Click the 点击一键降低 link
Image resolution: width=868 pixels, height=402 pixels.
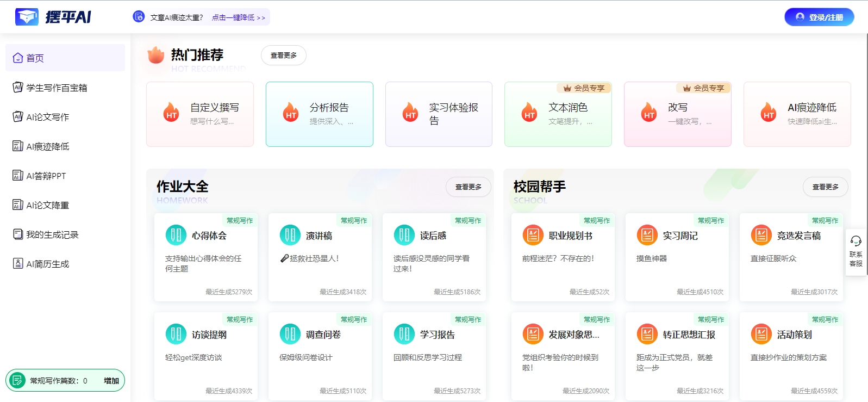[x=239, y=17]
